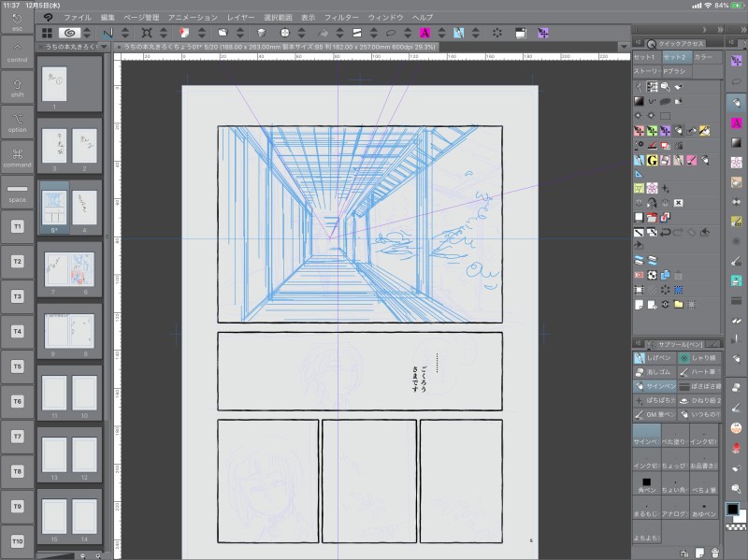The image size is (748, 560).
Task: Click the crosshair circle icon in command bar
Action: pos(285,33)
